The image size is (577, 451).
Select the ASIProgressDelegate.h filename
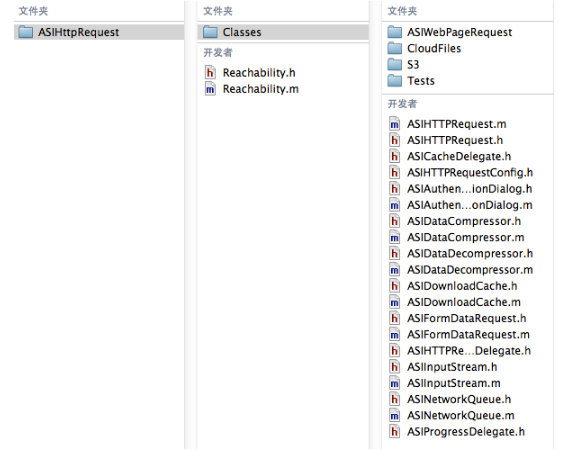pyautogui.click(x=466, y=432)
